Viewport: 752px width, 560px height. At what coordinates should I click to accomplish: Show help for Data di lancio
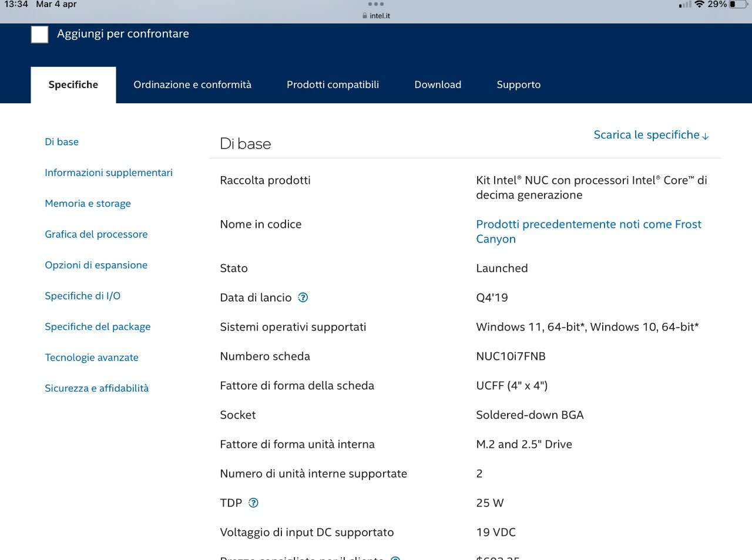[303, 298]
